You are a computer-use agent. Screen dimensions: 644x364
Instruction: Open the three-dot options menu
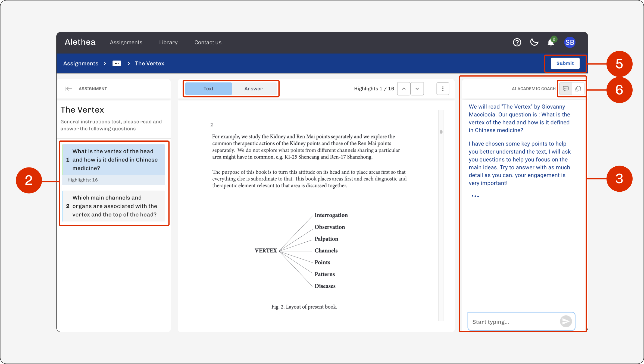click(443, 88)
